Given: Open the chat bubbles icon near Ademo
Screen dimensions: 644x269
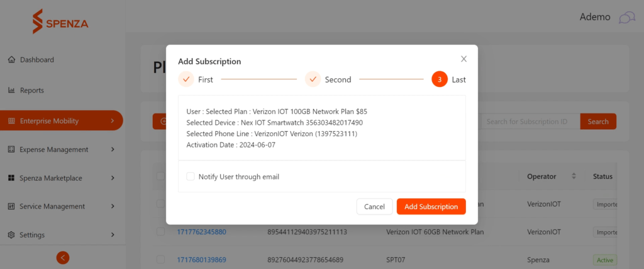Looking at the screenshot, I should pyautogui.click(x=627, y=17).
